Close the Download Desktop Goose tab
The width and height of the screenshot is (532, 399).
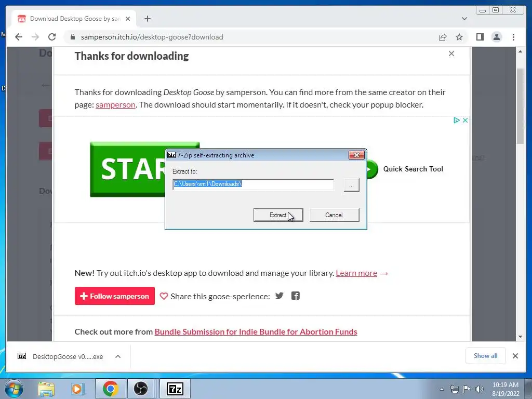coord(128,19)
